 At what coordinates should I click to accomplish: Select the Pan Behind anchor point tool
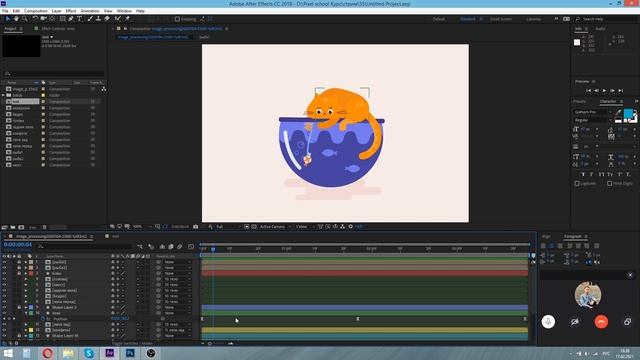(x=52, y=19)
